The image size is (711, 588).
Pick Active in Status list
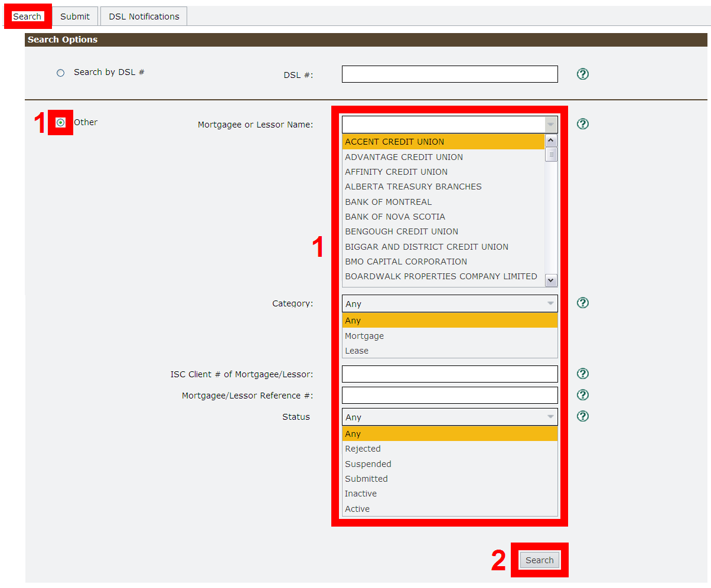pos(449,509)
